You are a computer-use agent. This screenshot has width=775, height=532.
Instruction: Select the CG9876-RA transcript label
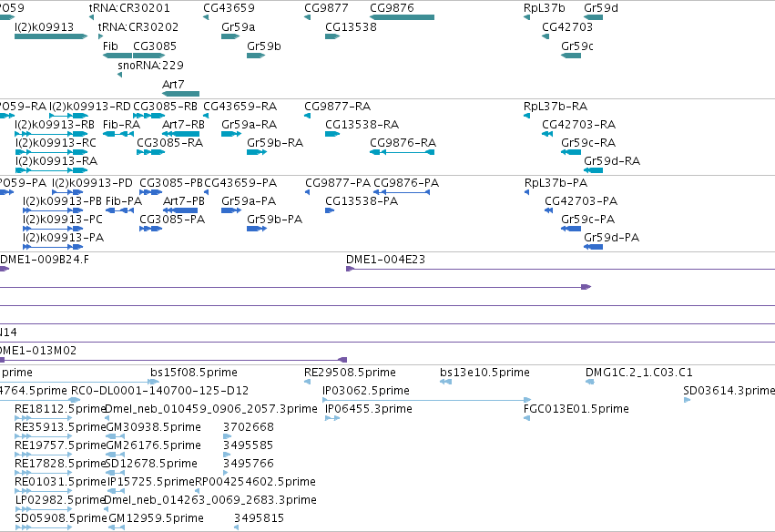[403, 143]
